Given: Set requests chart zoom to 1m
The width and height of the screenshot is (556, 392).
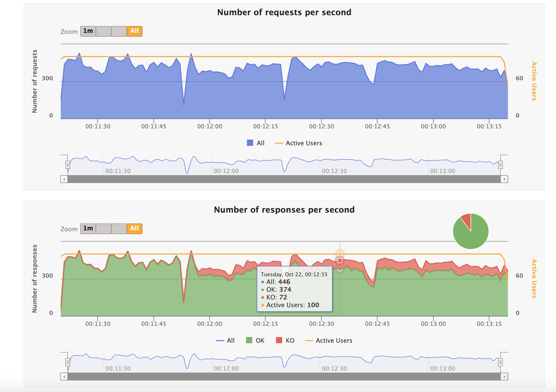Looking at the screenshot, I should (x=88, y=31).
